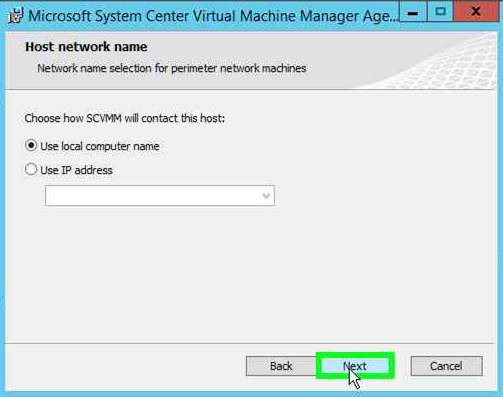Go back with the Back button
This screenshot has width=503, height=397.
281,366
